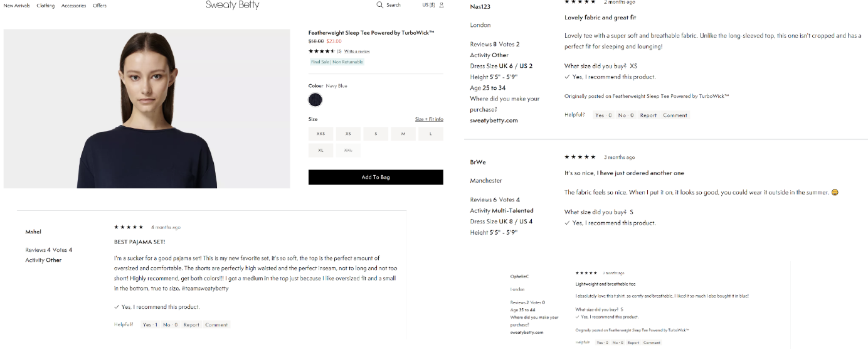
Task: Click Add To Bag button
Action: [376, 177]
